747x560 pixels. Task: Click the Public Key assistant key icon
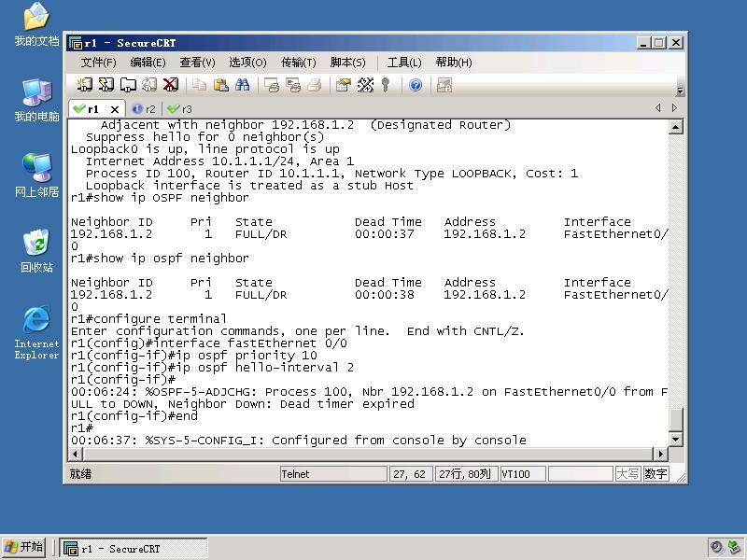pyautogui.click(x=386, y=85)
